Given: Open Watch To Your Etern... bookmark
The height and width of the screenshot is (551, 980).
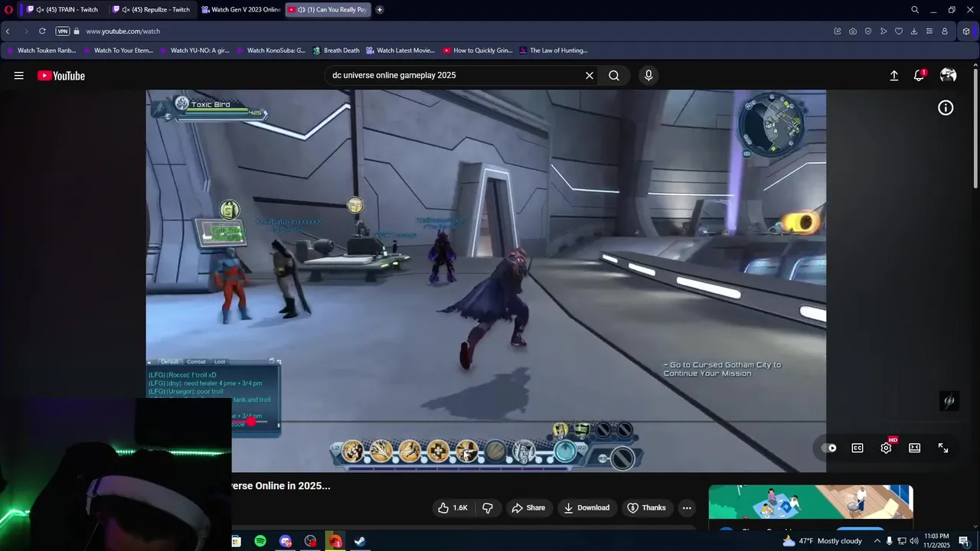Looking at the screenshot, I should tap(117, 51).
